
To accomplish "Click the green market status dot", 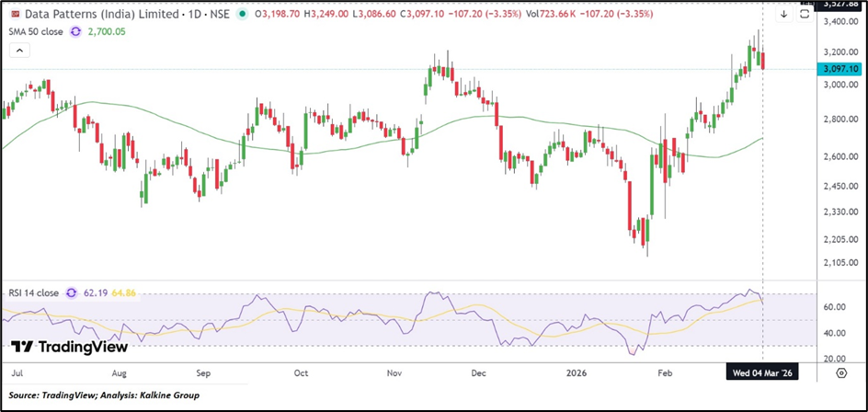I will (242, 15).
